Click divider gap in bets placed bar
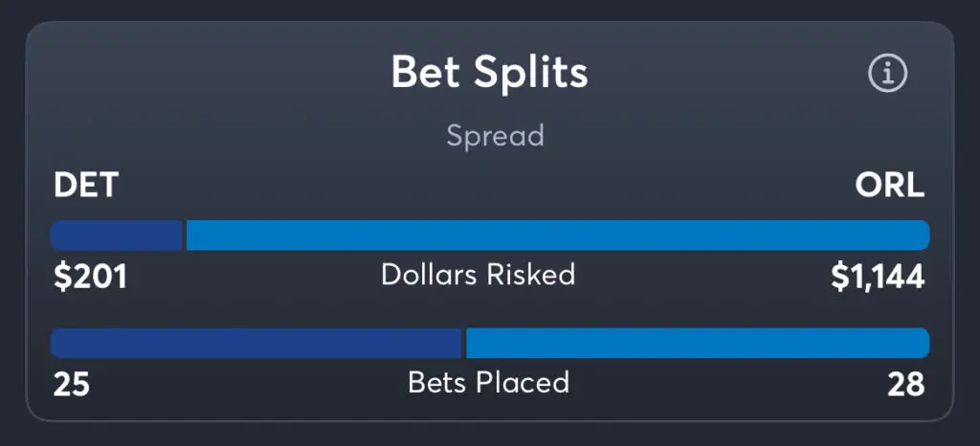 (464, 343)
